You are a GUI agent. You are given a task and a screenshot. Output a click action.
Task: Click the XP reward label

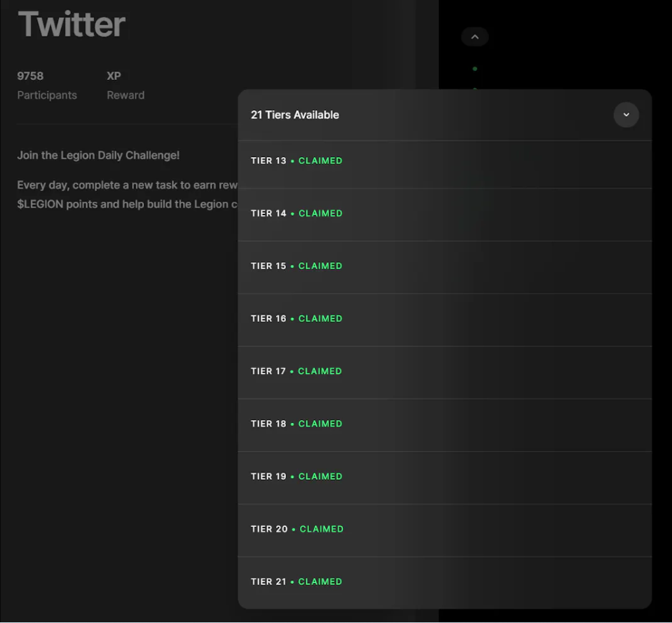click(x=114, y=76)
